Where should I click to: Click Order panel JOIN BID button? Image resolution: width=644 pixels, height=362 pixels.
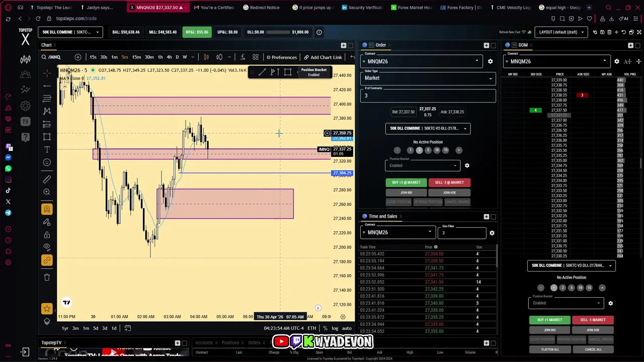[x=406, y=193]
